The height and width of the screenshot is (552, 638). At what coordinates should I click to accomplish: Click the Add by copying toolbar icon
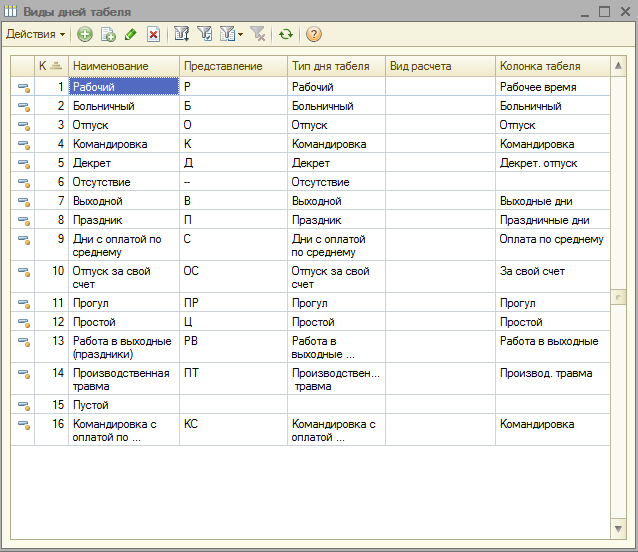point(108,34)
